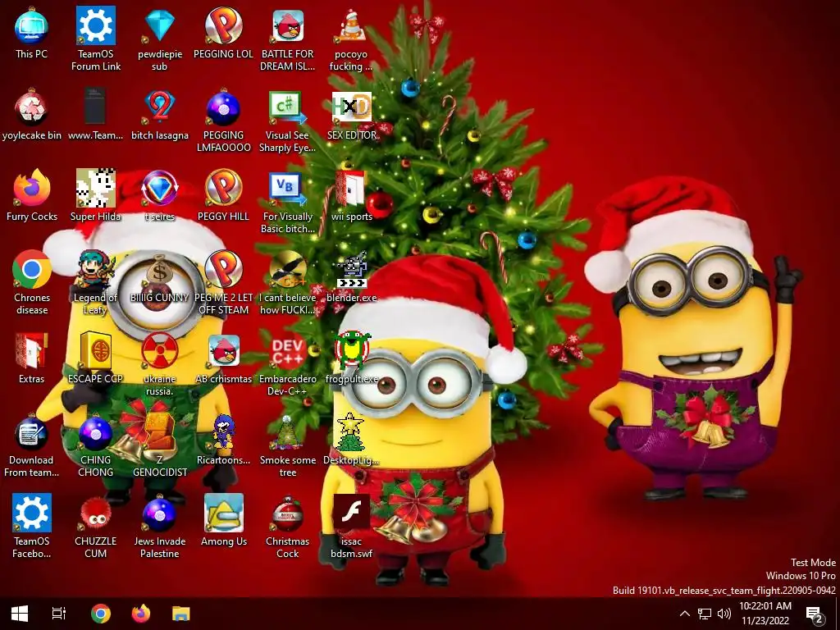Open the clock showing 10:22:01 AM
This screenshot has width=840, height=630.
point(765,614)
